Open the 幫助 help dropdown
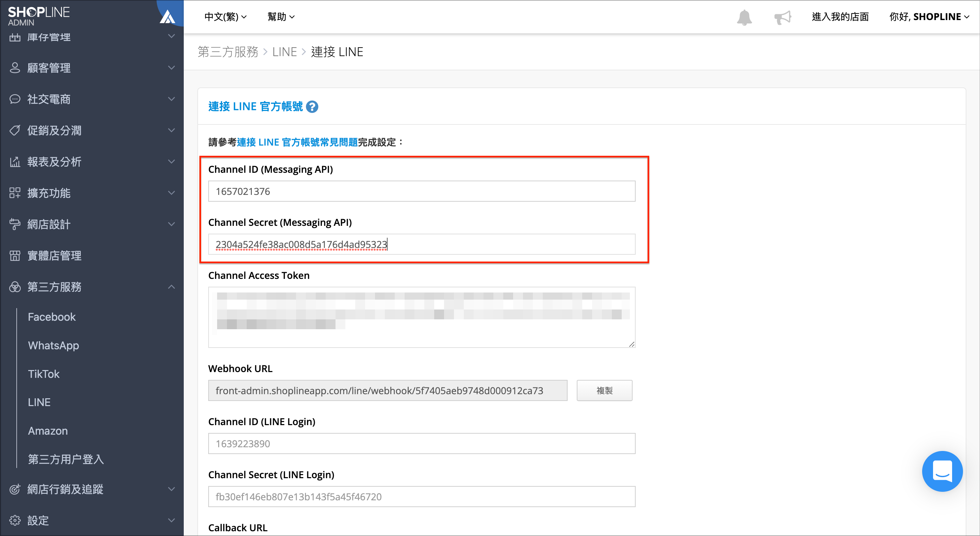 pyautogui.click(x=281, y=17)
